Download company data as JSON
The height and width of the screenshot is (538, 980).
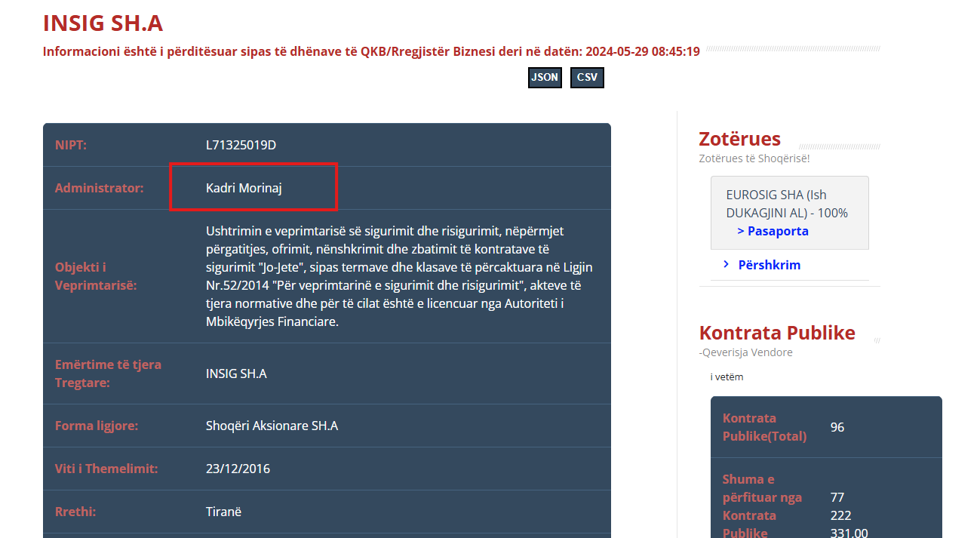(x=545, y=78)
